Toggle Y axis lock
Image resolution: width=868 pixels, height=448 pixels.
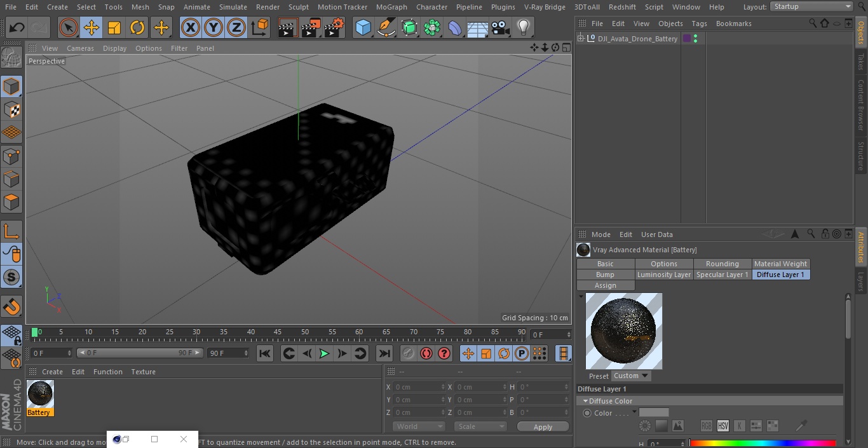coord(214,28)
